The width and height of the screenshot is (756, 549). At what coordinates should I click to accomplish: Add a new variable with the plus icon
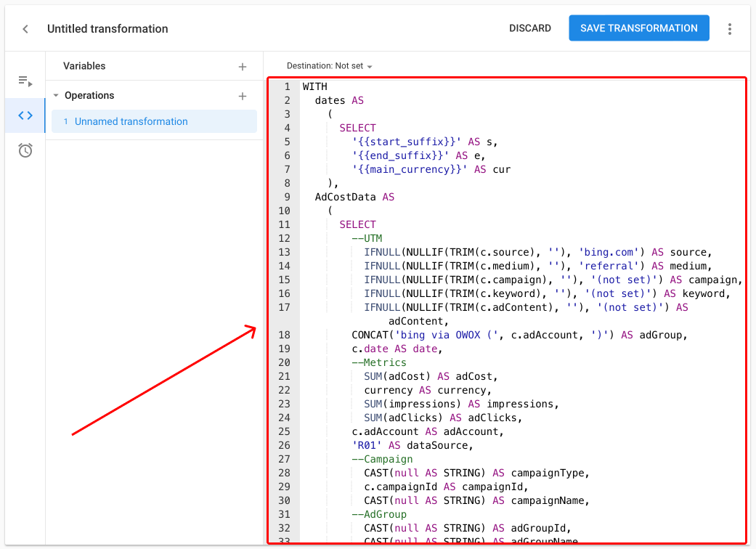click(x=243, y=67)
